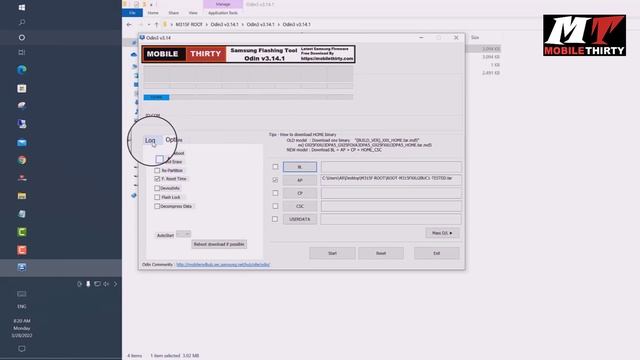Click the CP file path field
640x360 pixels.
[x=391, y=193]
